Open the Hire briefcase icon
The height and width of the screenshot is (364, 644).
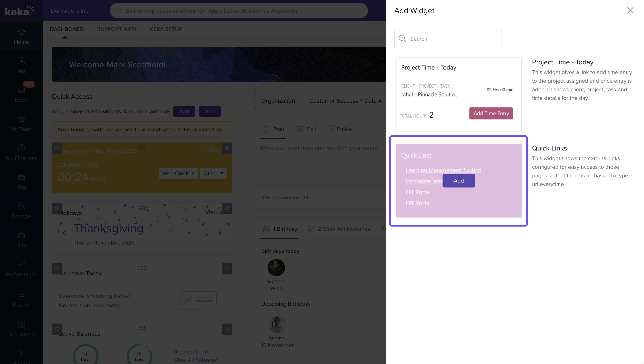pos(22,235)
